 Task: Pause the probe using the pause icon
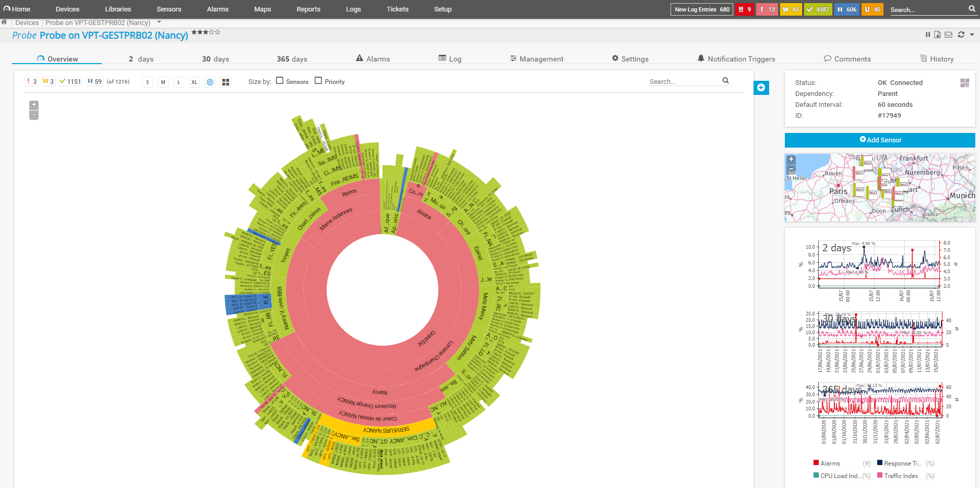(x=928, y=34)
